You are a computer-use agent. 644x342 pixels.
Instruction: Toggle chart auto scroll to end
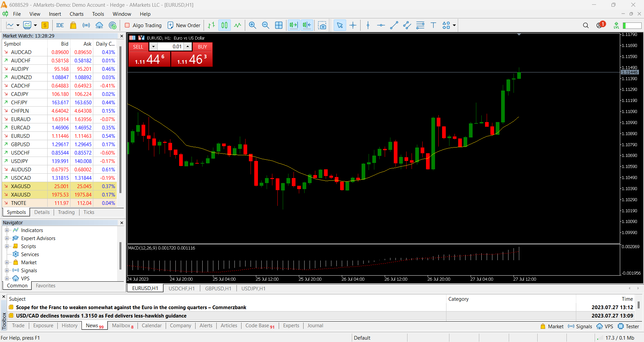[293, 25]
